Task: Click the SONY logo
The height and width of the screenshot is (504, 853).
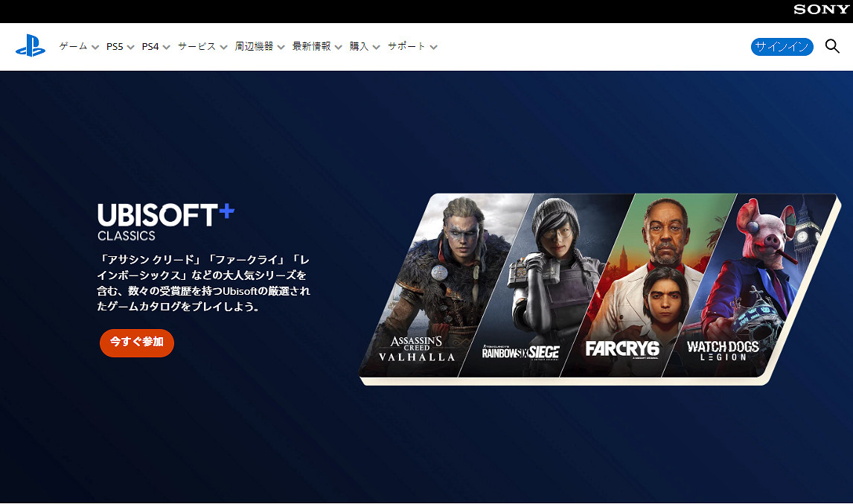Action: click(x=821, y=10)
